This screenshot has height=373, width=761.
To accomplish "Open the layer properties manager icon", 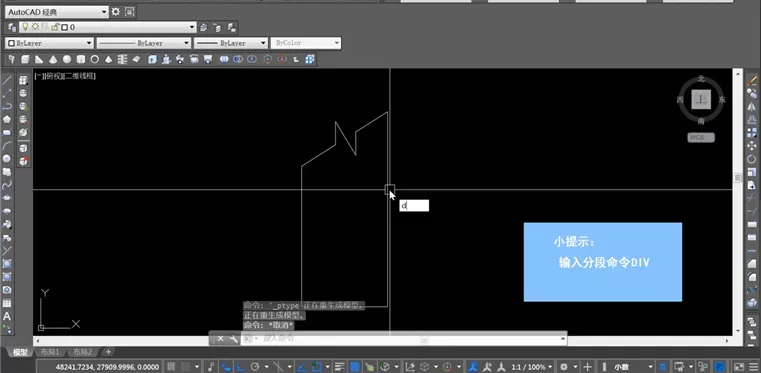I will point(12,27).
